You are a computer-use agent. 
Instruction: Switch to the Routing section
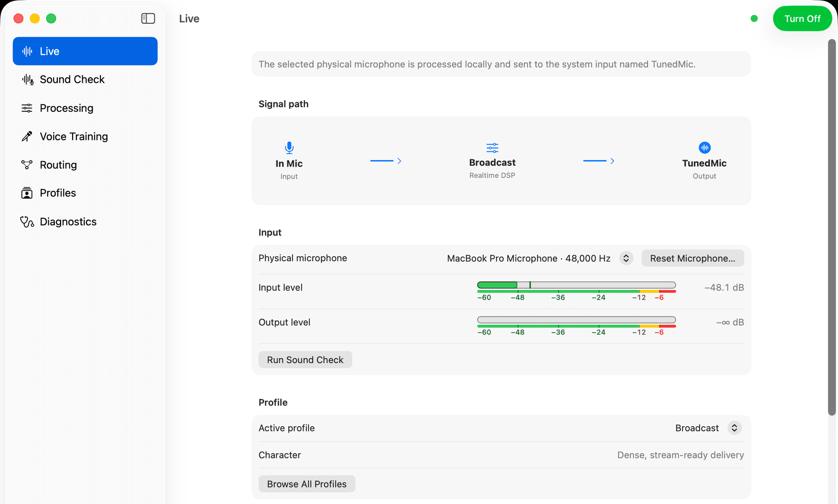point(85,165)
